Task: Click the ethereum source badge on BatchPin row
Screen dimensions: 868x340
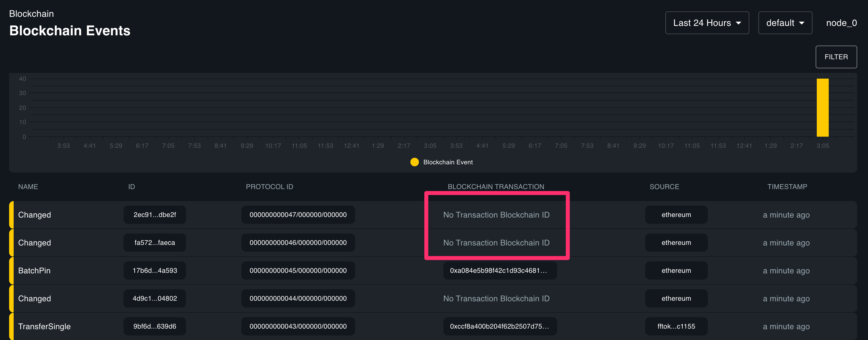Action: point(676,270)
